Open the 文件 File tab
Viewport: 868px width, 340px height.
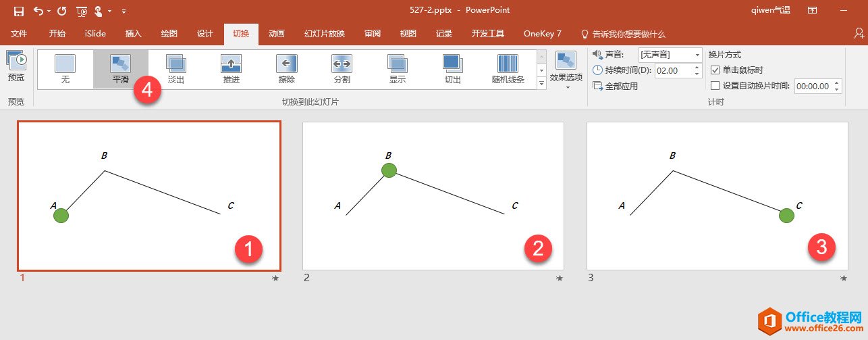pyautogui.click(x=19, y=34)
